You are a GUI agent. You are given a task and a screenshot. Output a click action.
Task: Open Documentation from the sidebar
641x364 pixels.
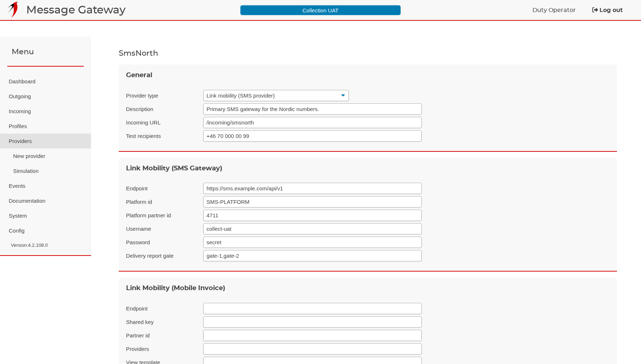(x=46, y=201)
